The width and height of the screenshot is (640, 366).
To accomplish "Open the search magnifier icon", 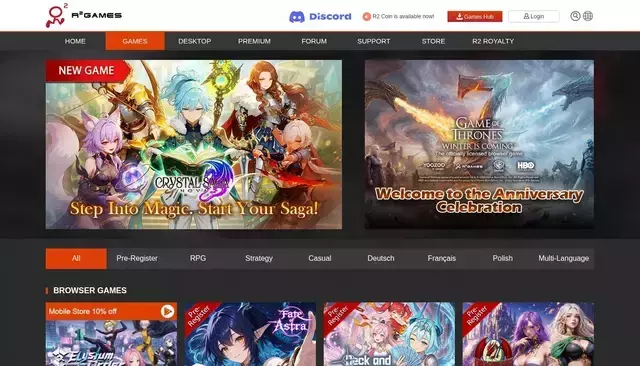I will pos(575,16).
